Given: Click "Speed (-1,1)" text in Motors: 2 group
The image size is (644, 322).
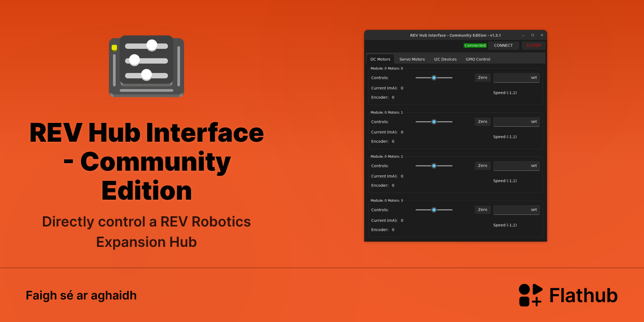Looking at the screenshot, I should click(x=505, y=181).
